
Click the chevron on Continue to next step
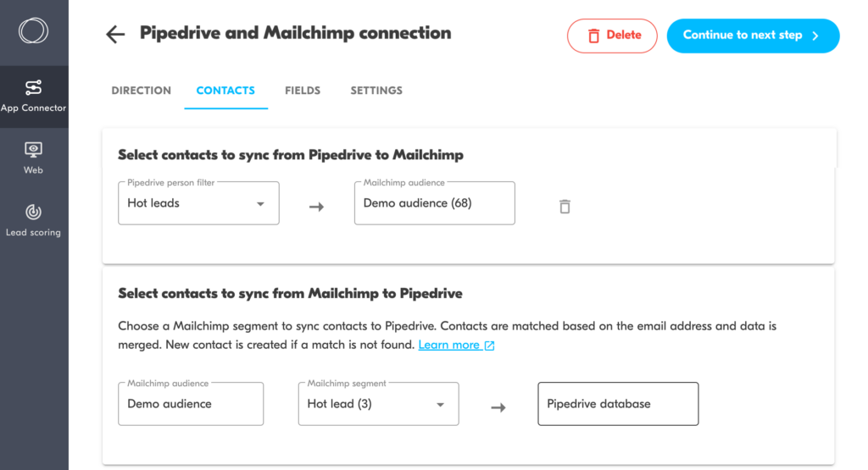pyautogui.click(x=815, y=36)
